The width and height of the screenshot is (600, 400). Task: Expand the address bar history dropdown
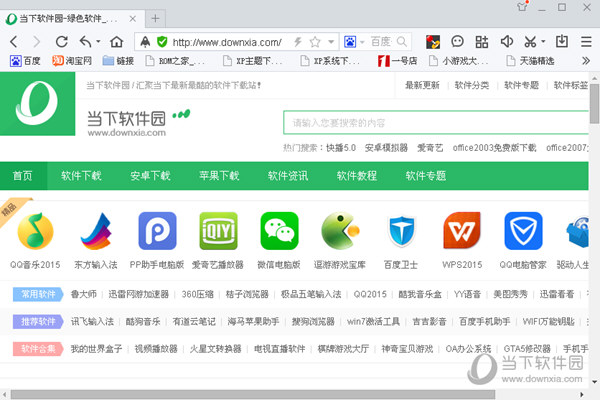pyautogui.click(x=331, y=41)
